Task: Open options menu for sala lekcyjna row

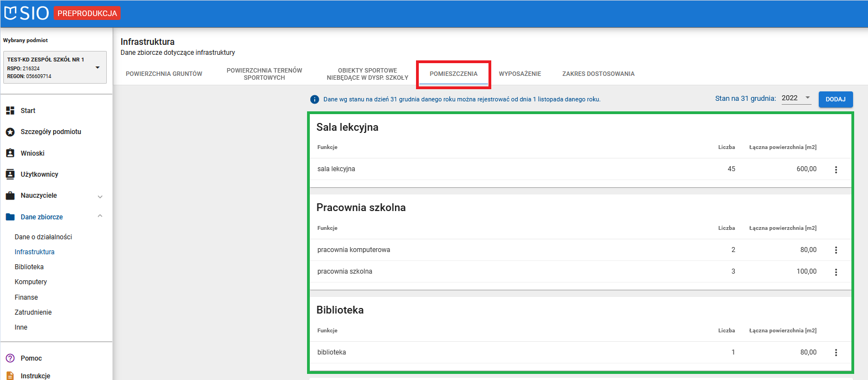Action: [x=836, y=170]
